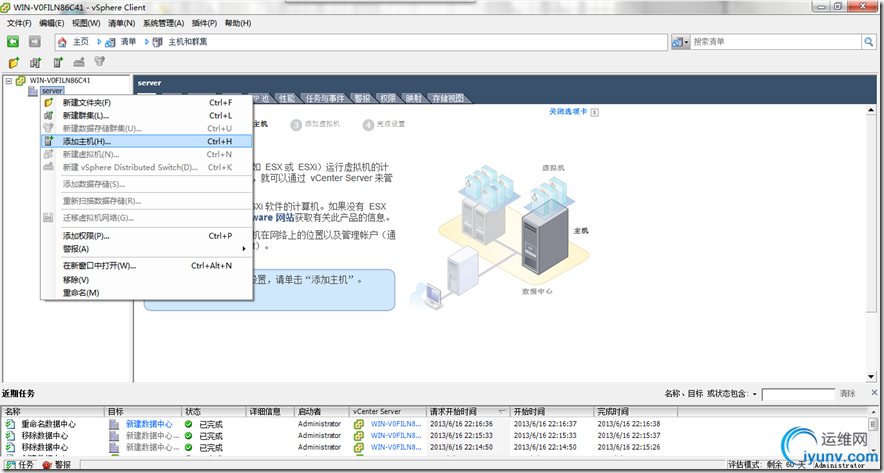884x473 pixels.
Task: Switch to the 映射 tab
Action: tap(413, 98)
